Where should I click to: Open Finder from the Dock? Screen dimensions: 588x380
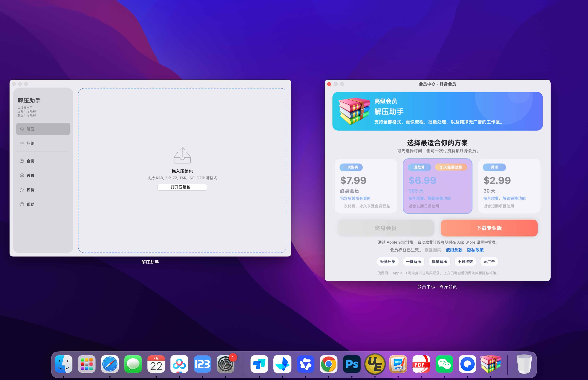[64, 364]
